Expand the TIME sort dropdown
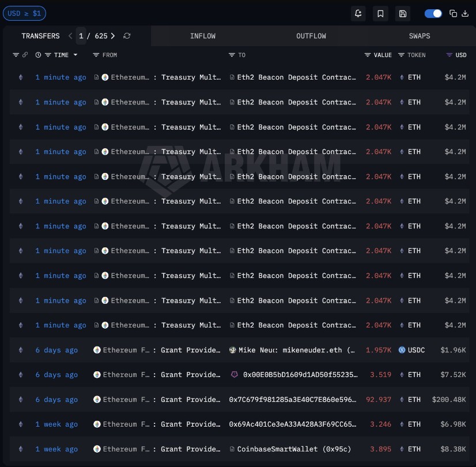 point(75,55)
